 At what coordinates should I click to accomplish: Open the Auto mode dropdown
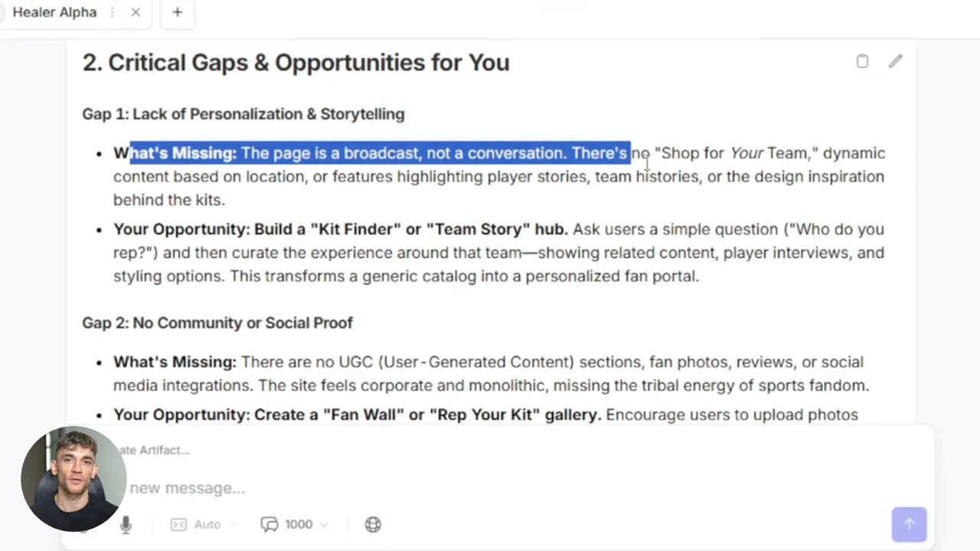(x=203, y=524)
